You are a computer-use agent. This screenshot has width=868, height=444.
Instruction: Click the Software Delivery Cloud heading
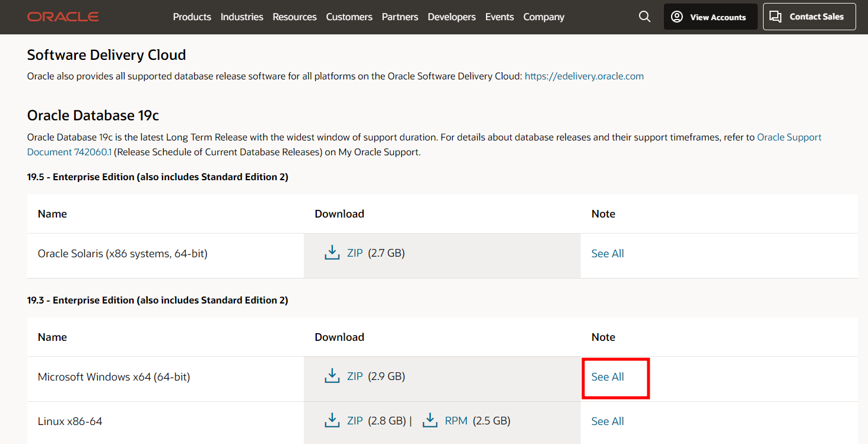click(107, 55)
